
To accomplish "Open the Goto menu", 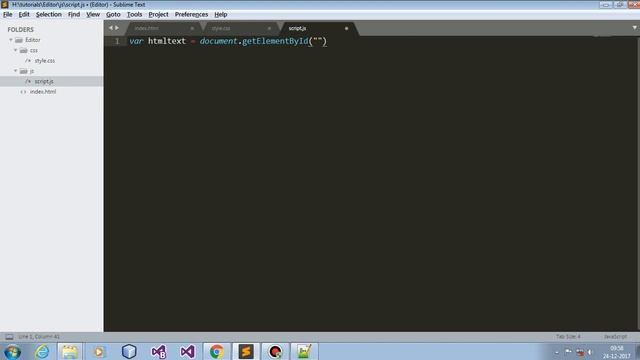I will tap(113, 14).
